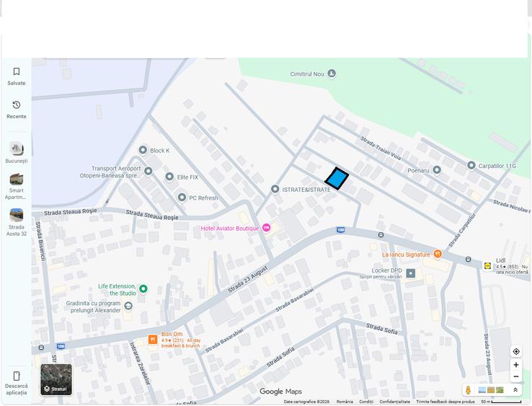
Task: Click the Strada Bisericii street label
Action: [40, 241]
